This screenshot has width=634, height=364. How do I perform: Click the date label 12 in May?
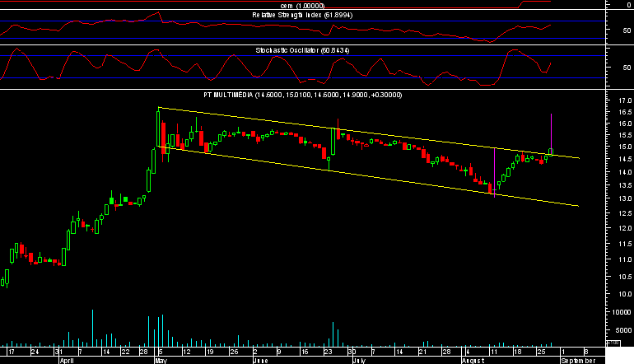coord(186,352)
